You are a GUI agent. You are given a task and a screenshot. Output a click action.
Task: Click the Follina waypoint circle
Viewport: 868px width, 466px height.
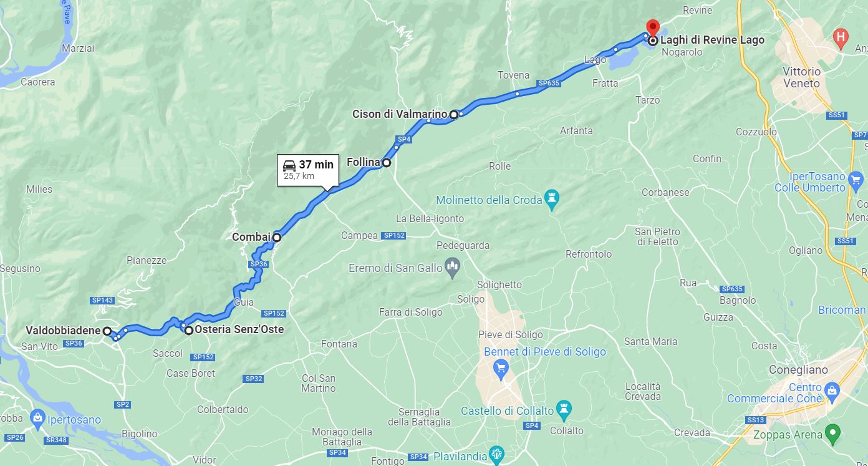tap(386, 163)
